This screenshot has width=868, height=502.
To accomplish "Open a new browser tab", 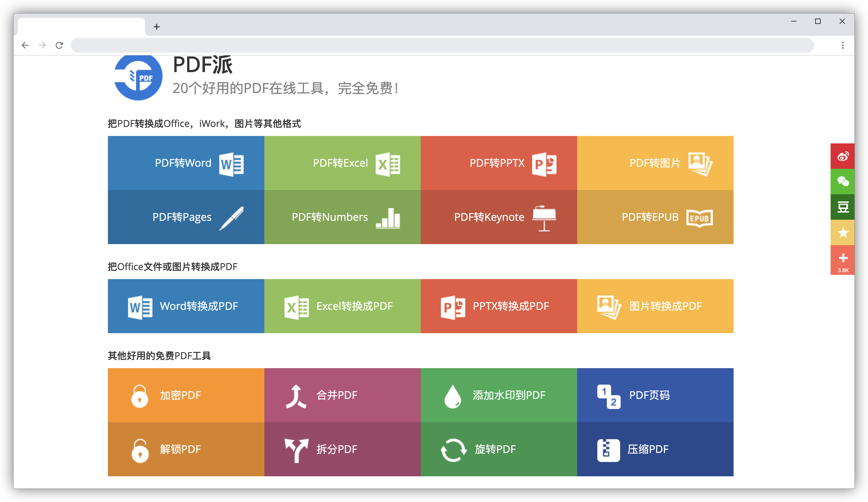I will point(157,27).
